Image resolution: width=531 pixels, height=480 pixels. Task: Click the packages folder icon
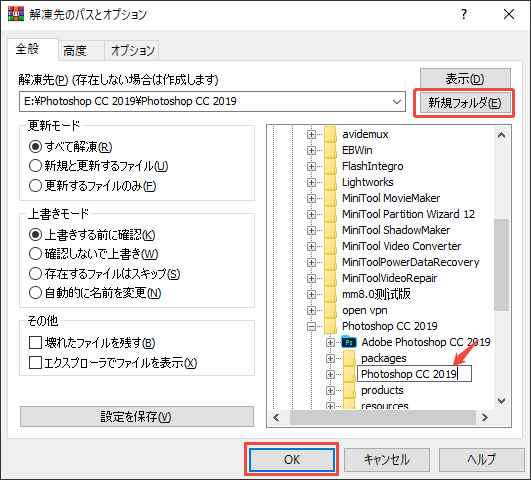349,358
